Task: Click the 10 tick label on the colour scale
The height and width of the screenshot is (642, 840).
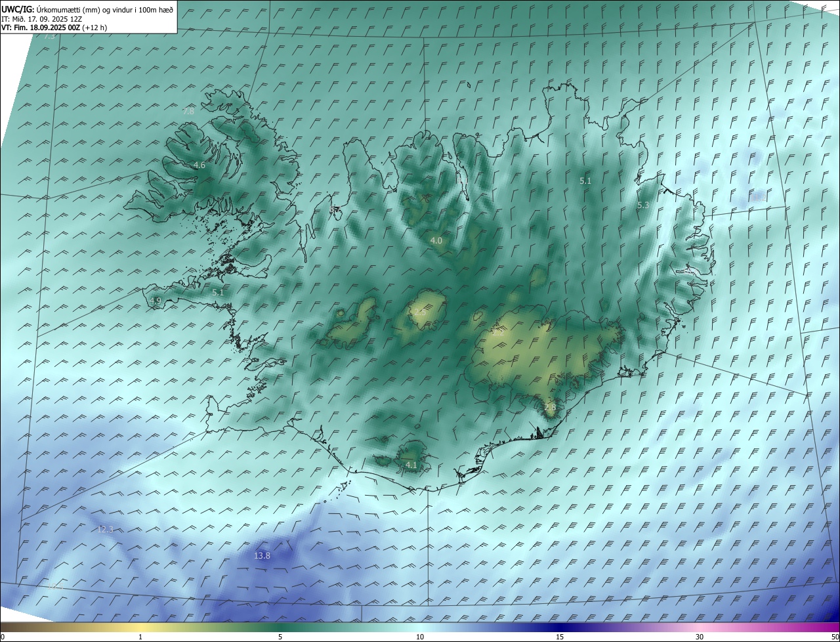Action: click(x=420, y=637)
